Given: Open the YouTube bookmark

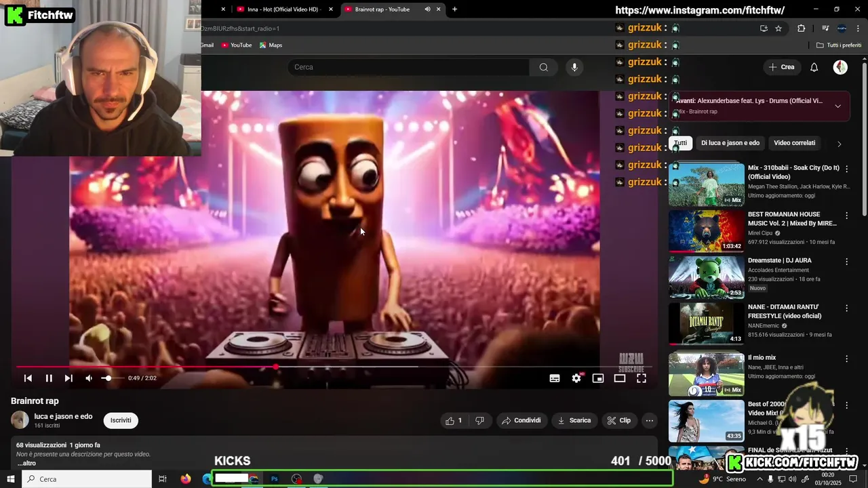Looking at the screenshot, I should tap(237, 45).
